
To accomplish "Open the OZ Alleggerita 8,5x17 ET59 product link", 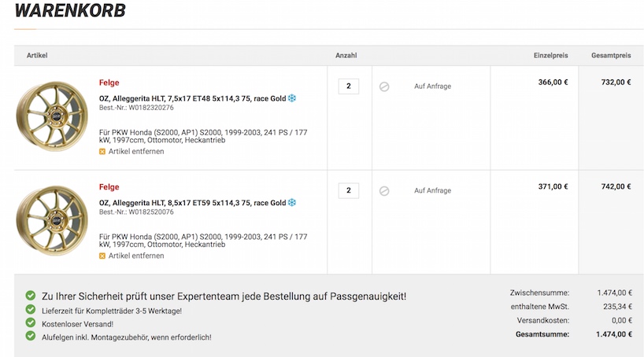I will click(x=192, y=203).
